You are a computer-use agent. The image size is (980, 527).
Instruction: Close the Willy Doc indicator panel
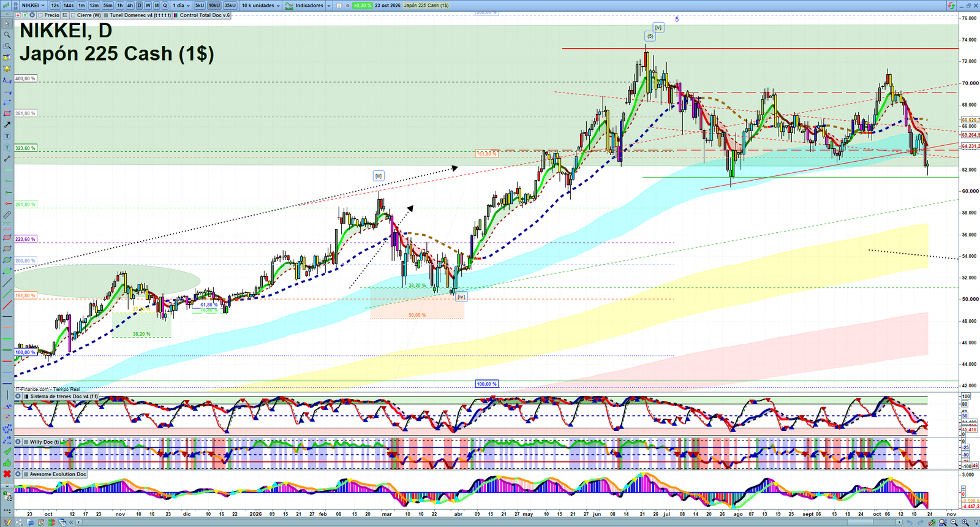pos(18,442)
